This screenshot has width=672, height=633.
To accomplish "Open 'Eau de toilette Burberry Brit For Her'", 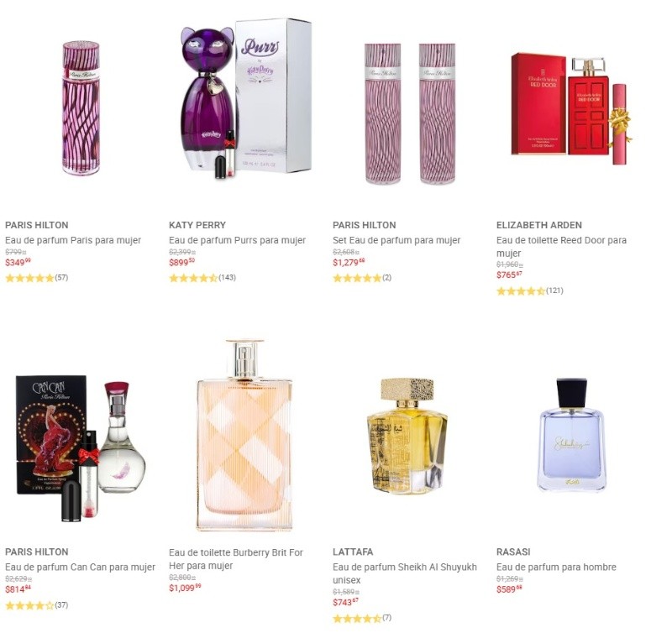I will pos(236,559).
